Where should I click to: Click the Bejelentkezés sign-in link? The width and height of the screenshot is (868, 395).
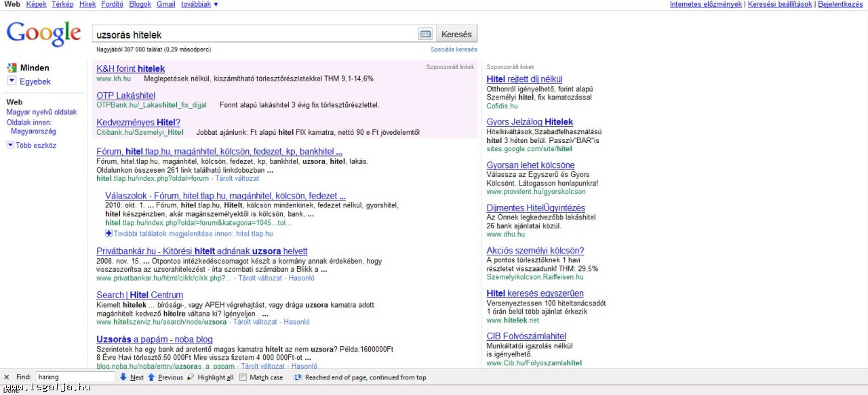[840, 4]
